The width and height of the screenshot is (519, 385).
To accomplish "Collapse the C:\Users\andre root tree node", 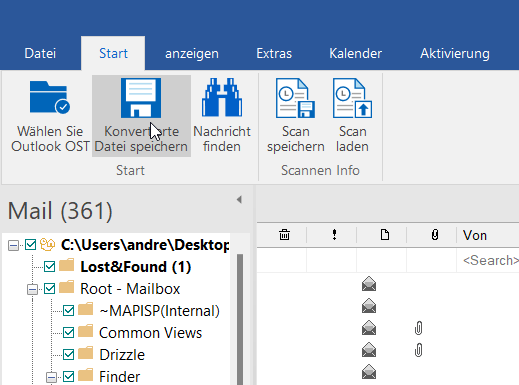I will click(13, 246).
